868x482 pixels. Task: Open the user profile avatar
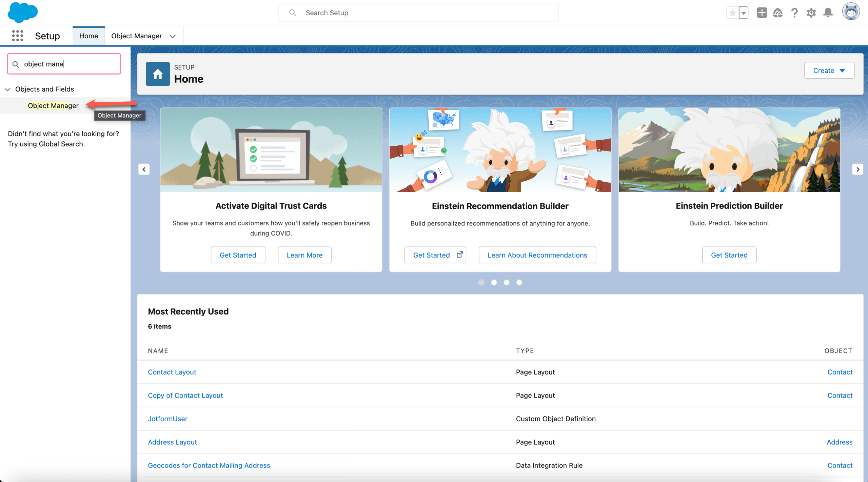pyautogui.click(x=851, y=12)
